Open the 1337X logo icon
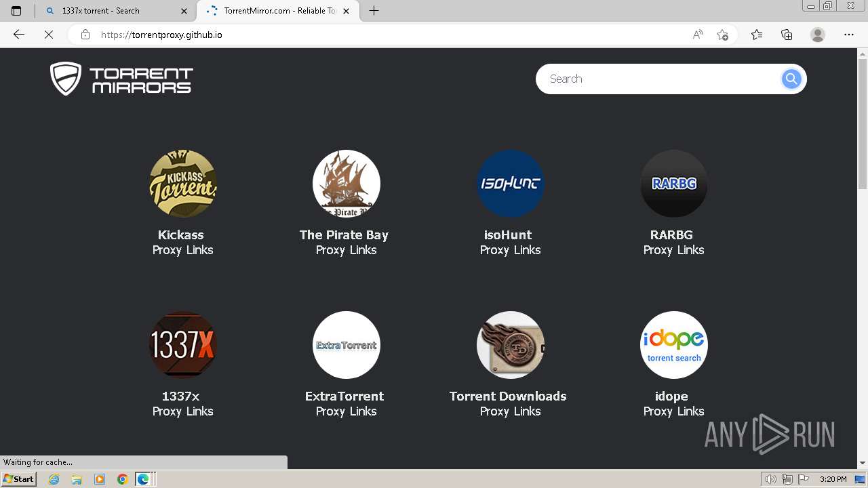Image resolution: width=868 pixels, height=488 pixels. click(x=183, y=345)
